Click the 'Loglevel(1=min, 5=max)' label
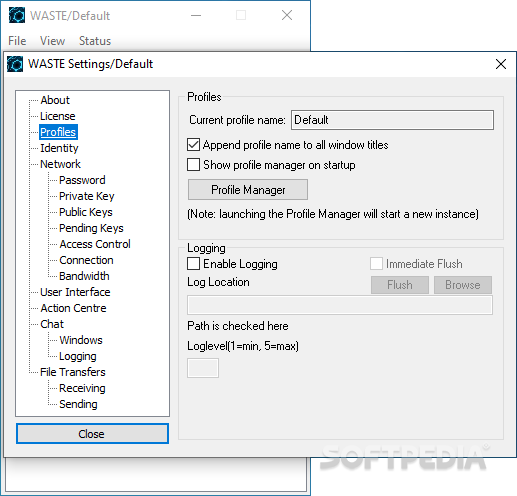This screenshot has width=517, height=496. pos(243,346)
